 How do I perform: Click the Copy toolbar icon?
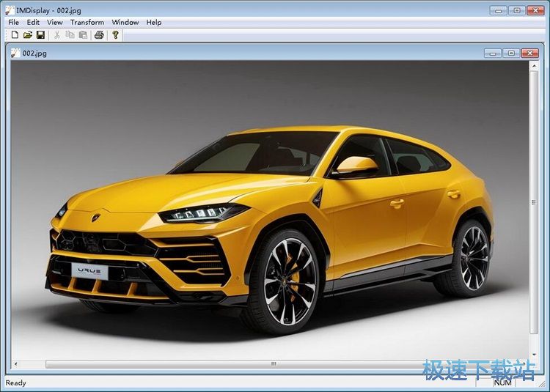70,34
